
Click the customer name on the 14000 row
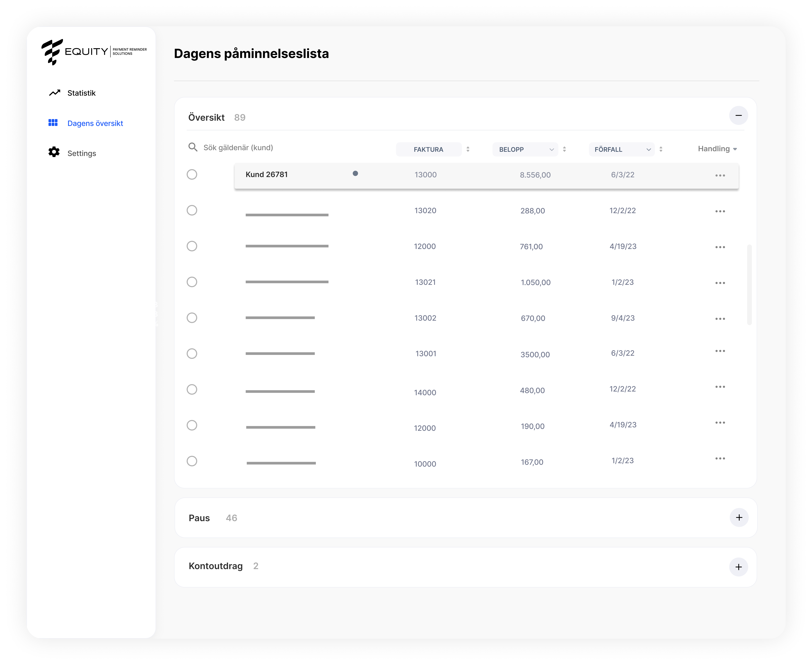coord(280,392)
